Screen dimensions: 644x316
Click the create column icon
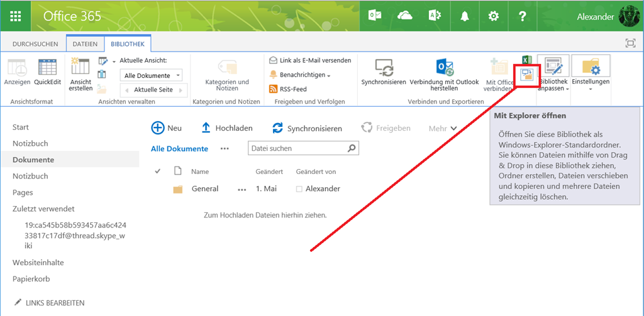coord(103,74)
